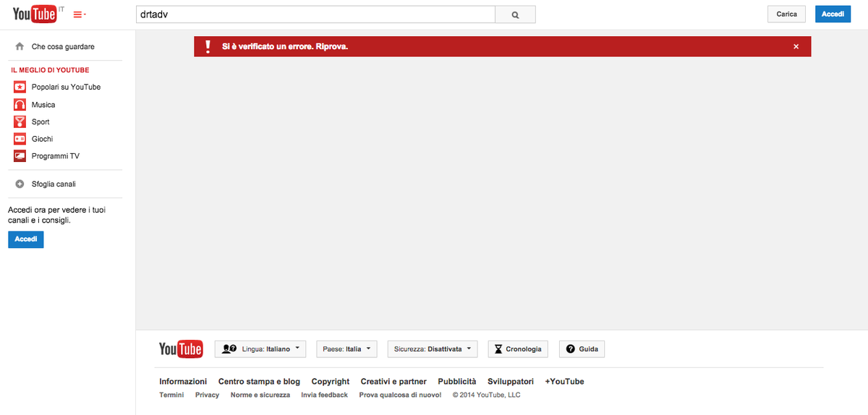This screenshot has height=415, width=868.
Task: Click the Pubblicità footer link
Action: [x=457, y=381]
